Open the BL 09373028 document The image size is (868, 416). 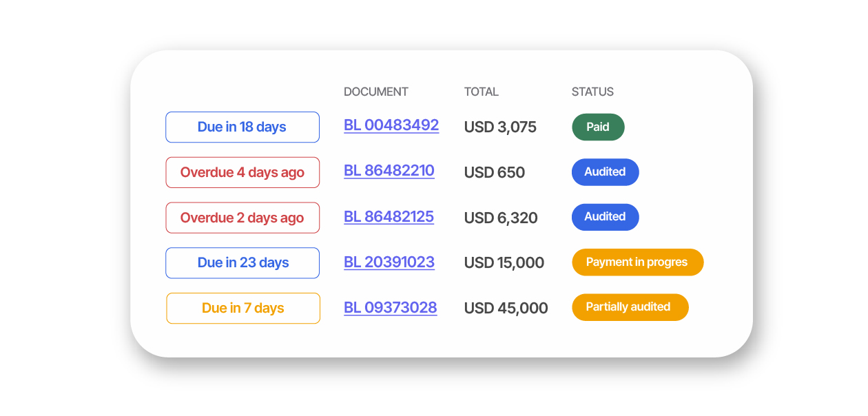pos(390,308)
